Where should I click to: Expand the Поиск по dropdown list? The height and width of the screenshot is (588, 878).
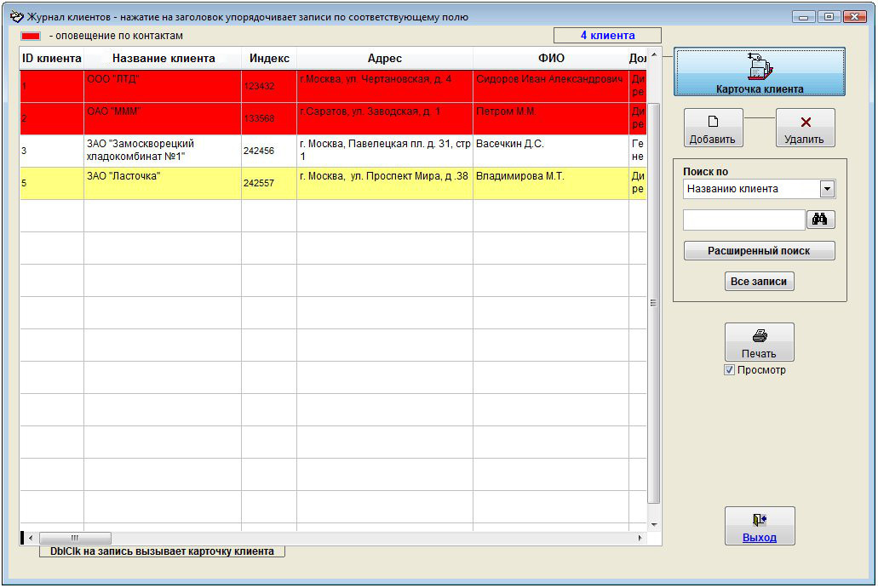pyautogui.click(x=826, y=189)
